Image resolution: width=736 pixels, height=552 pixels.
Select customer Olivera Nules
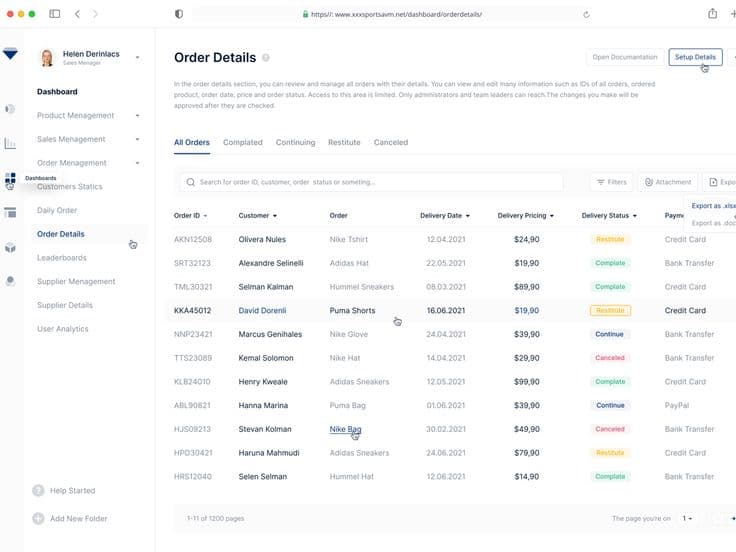(x=262, y=239)
